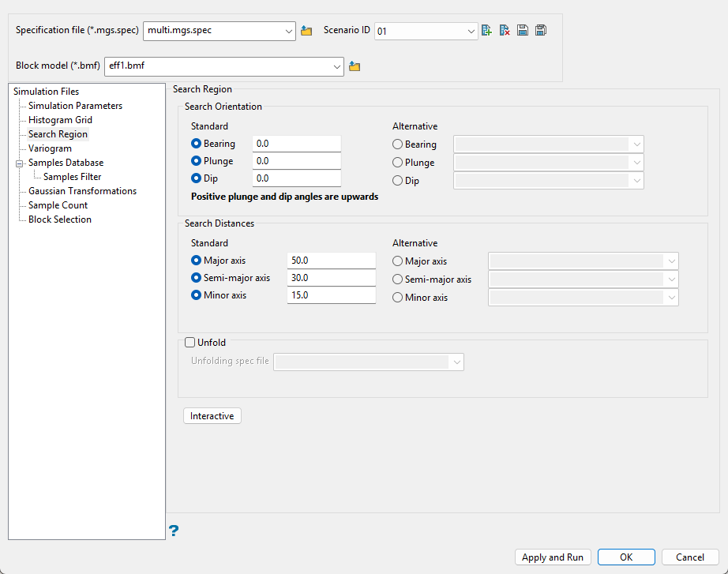Enable the Unfold checkbox
Image resolution: width=728 pixels, height=574 pixels.
point(190,343)
